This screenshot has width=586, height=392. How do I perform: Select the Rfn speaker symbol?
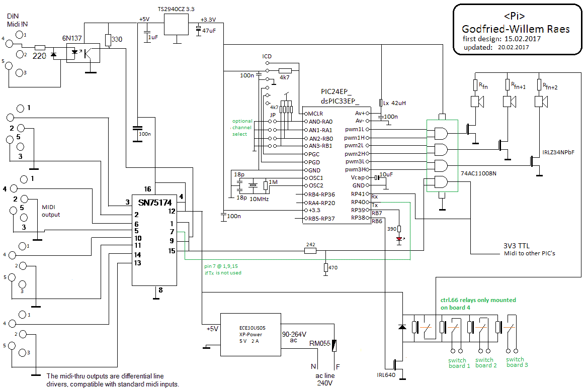[x=475, y=102]
